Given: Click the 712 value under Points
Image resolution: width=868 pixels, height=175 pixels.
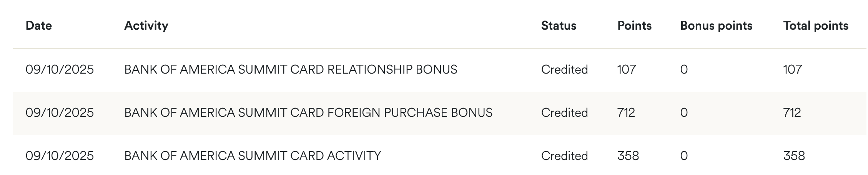Looking at the screenshot, I should pos(626,113).
